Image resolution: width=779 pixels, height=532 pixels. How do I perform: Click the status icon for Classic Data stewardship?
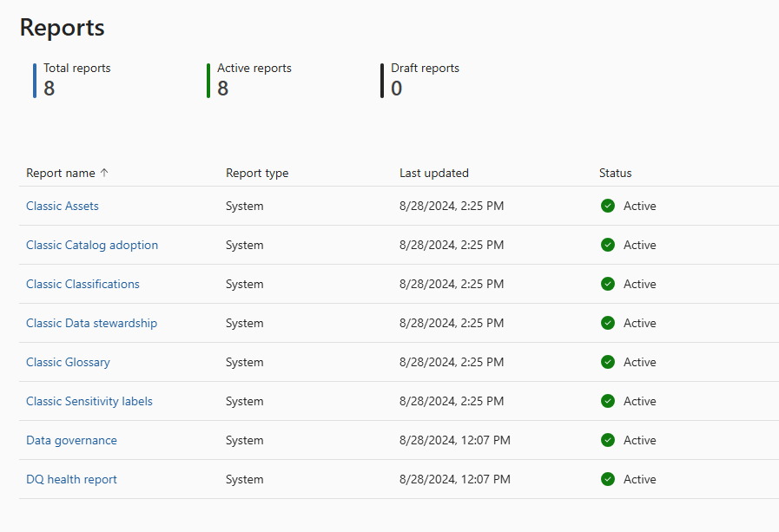coord(608,323)
